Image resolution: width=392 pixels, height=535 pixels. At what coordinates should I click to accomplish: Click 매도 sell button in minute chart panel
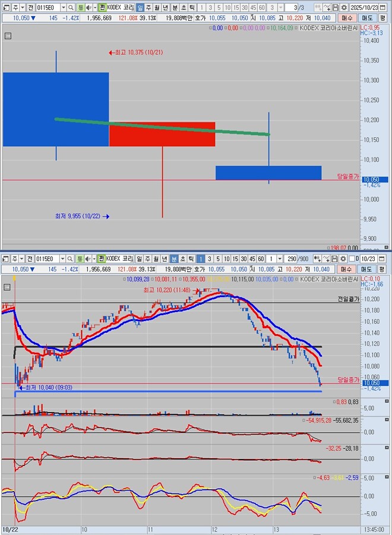pyautogui.click(x=367, y=269)
